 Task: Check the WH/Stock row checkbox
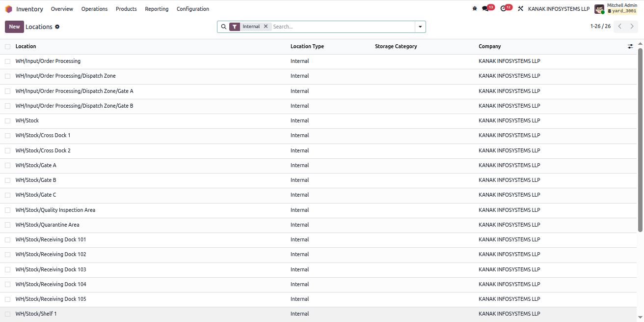(x=7, y=121)
